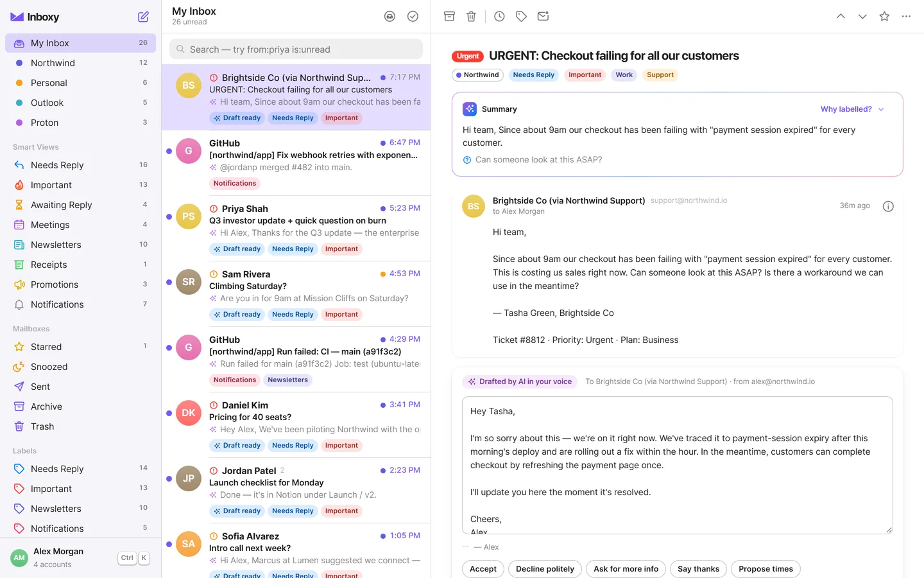This screenshot has width=924, height=578.
Task: Click the Accept reply button
Action: coord(483,569)
